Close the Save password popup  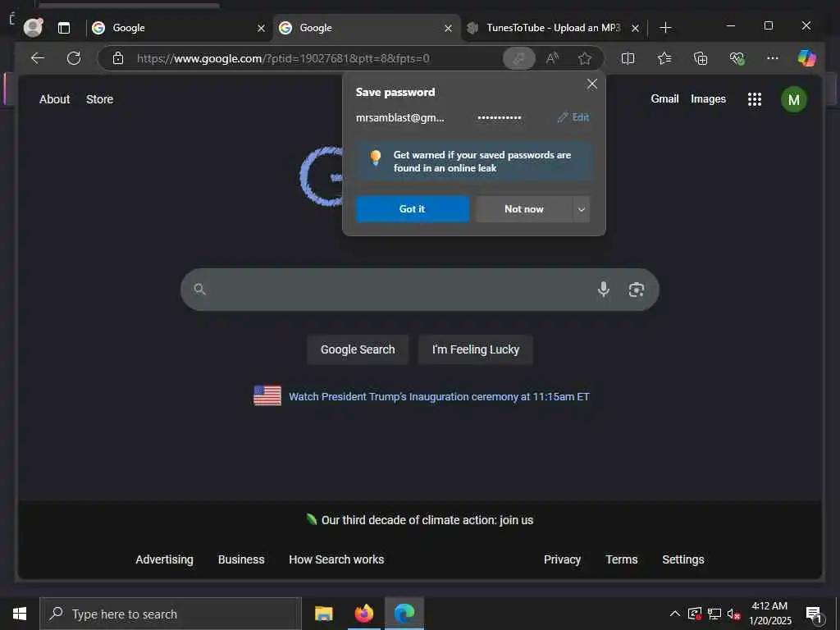pos(592,84)
